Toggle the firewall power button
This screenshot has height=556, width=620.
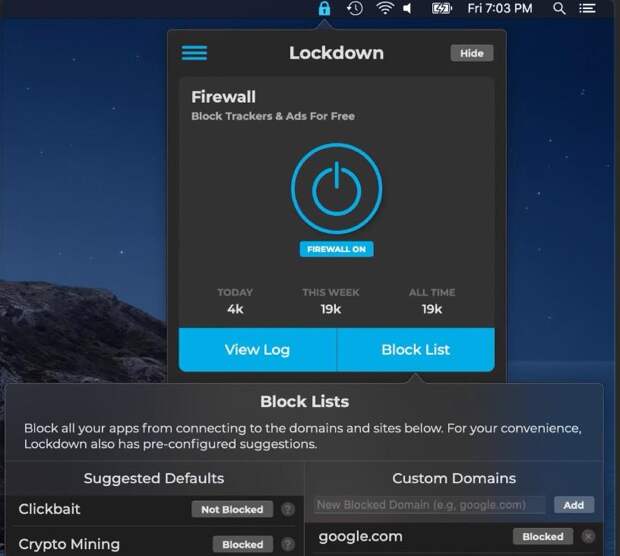(336, 189)
